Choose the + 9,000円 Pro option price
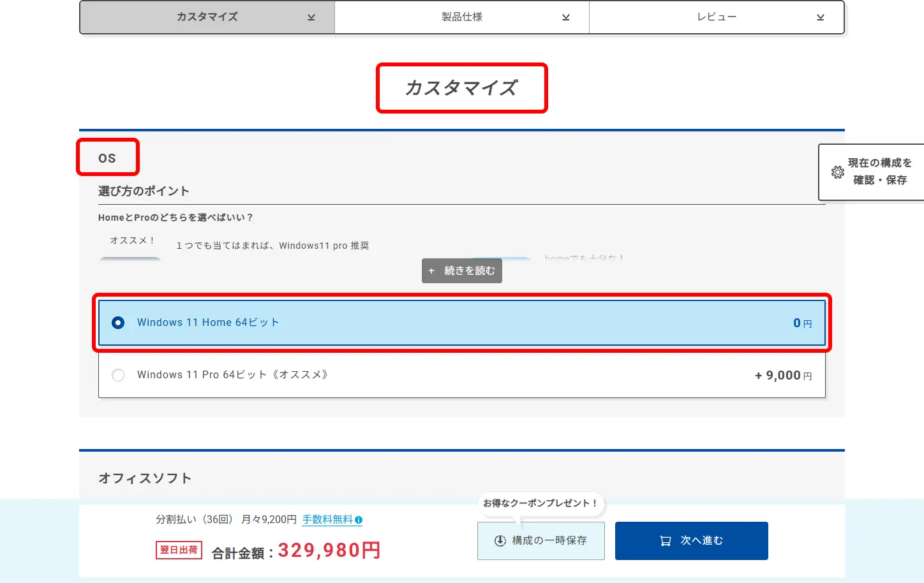 point(783,376)
